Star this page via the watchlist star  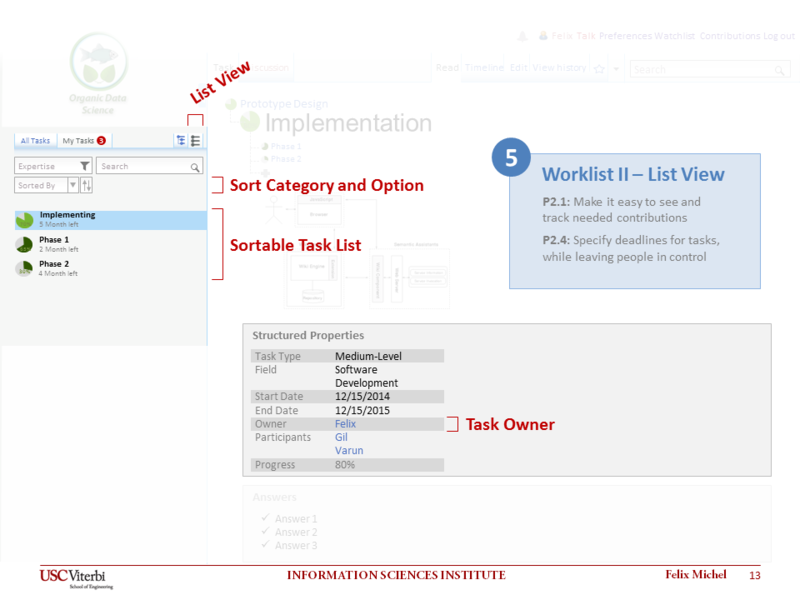(x=598, y=70)
